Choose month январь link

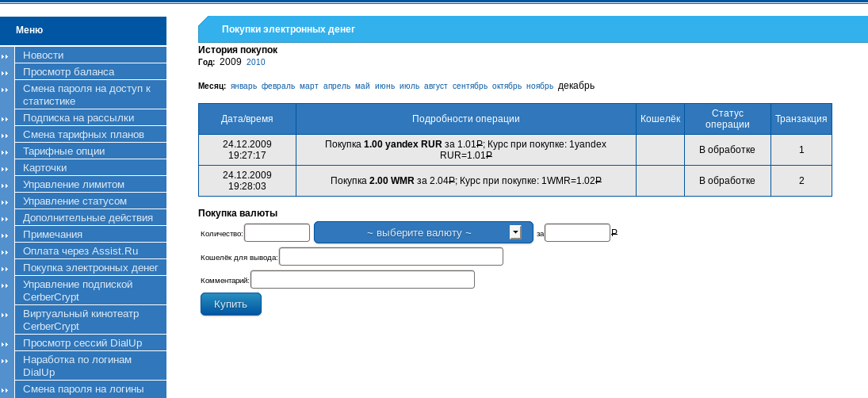coord(243,86)
